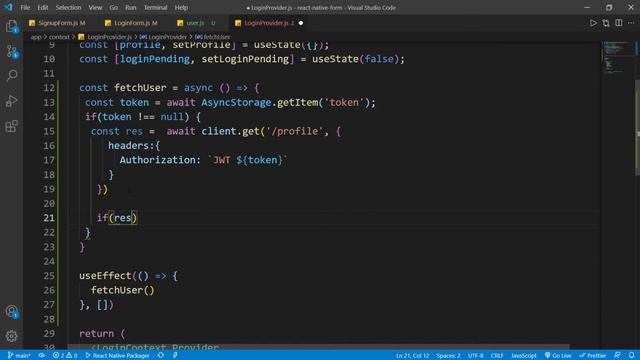Click the UTF-8 encoding selector
This screenshot has height=360, width=640.
point(476,356)
